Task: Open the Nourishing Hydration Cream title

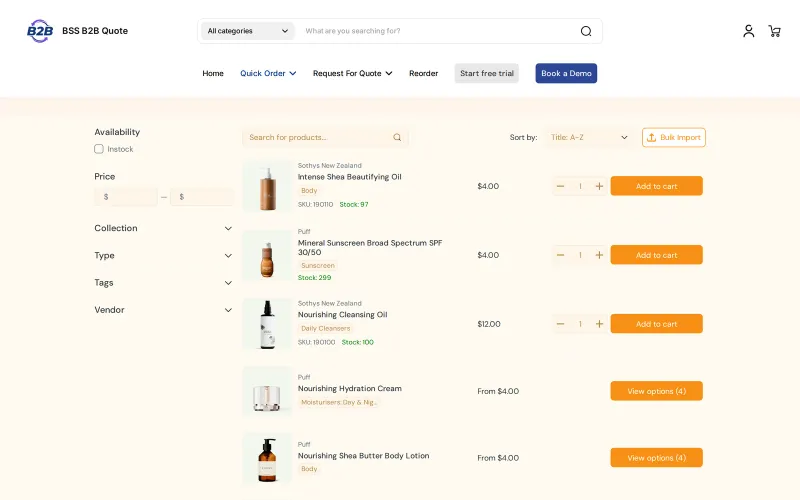Action: [349, 389]
